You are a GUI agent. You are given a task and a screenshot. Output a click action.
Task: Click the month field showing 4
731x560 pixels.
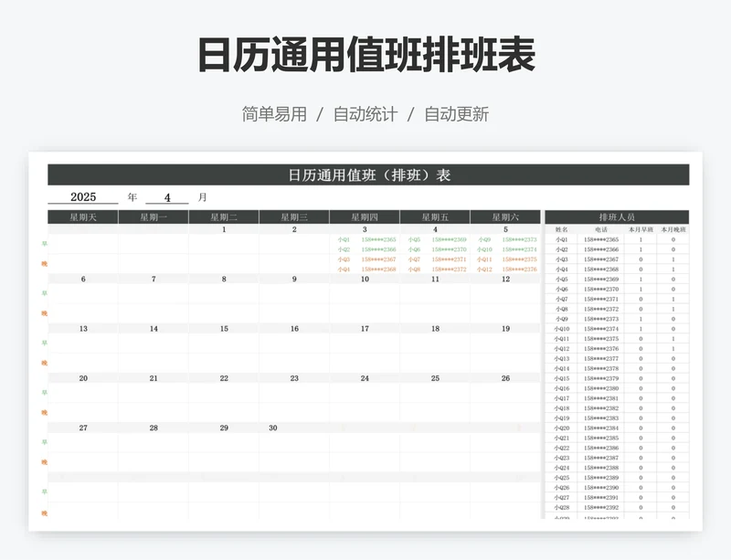coord(167,197)
